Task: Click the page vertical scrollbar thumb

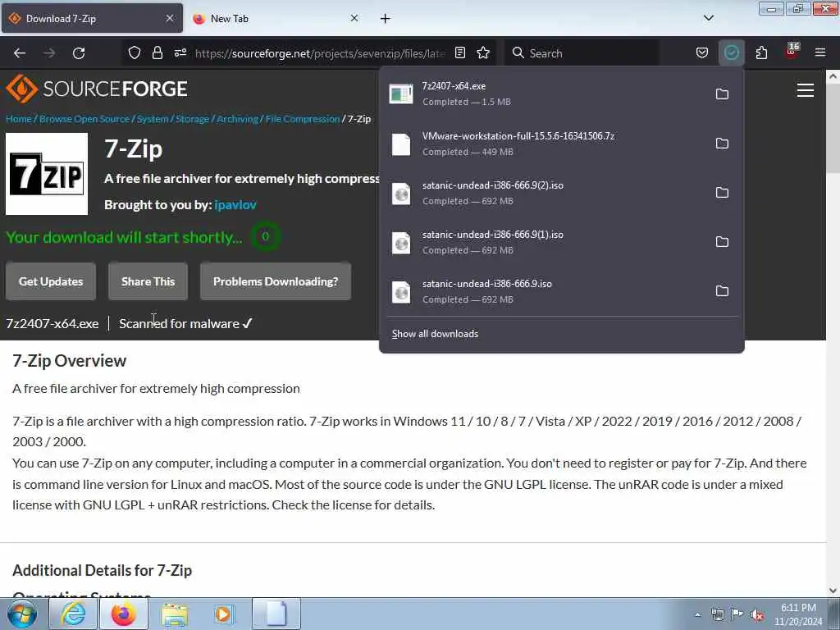Action: pyautogui.click(x=833, y=129)
